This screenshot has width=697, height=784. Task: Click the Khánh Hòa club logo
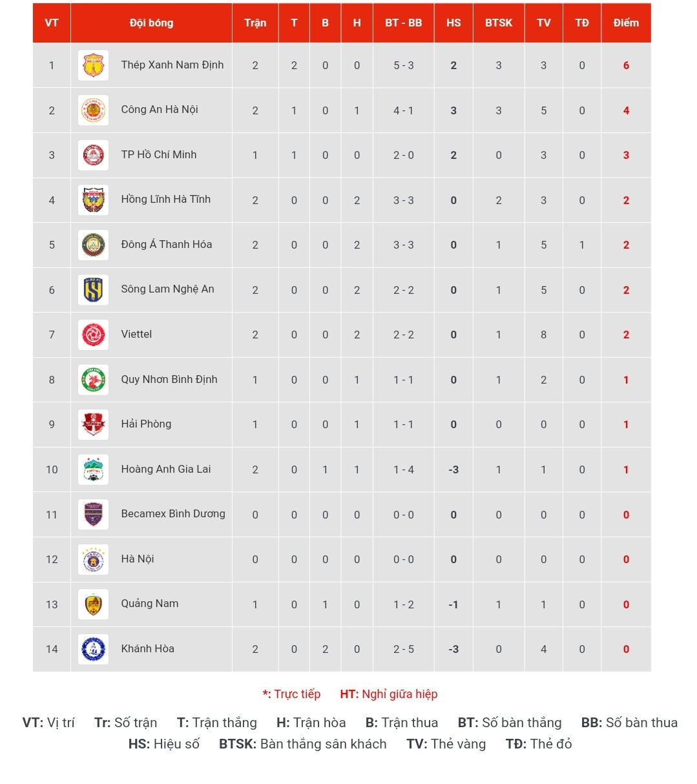[93, 649]
